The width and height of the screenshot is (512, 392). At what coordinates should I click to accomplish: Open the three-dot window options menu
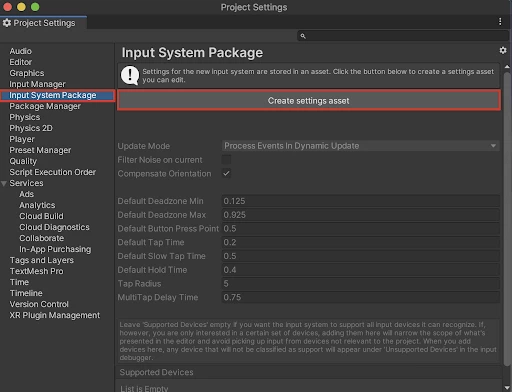500,22
